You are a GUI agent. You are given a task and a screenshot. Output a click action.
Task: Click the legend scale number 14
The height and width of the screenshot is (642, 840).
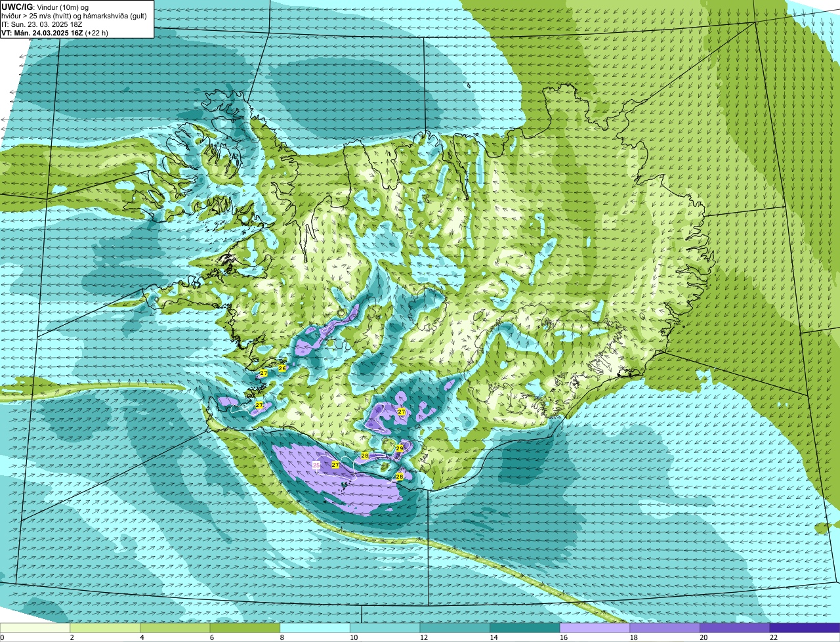click(x=493, y=637)
